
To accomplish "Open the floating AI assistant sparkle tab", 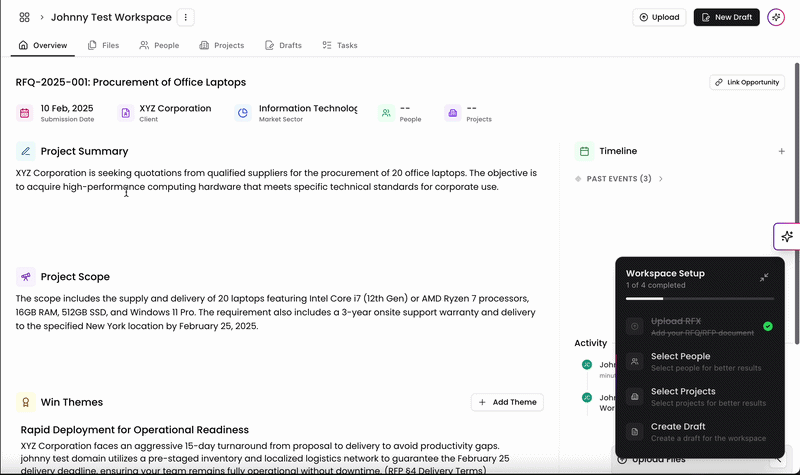I will pos(787,236).
